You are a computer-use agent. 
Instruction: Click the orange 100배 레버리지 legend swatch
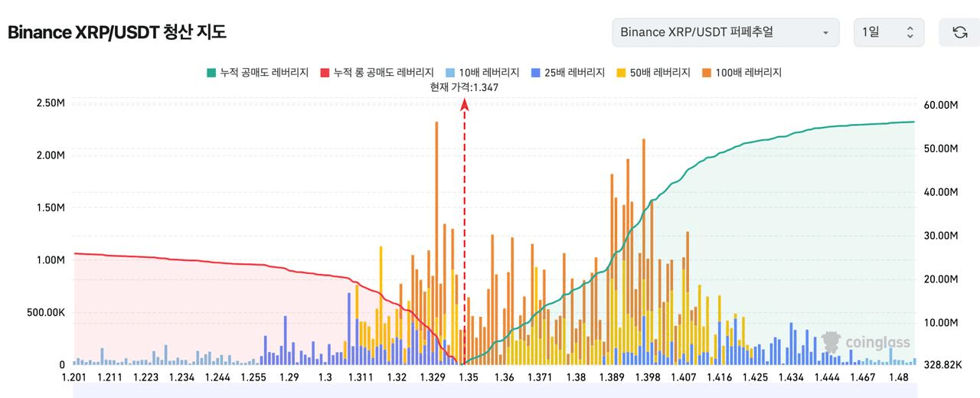pos(706,73)
